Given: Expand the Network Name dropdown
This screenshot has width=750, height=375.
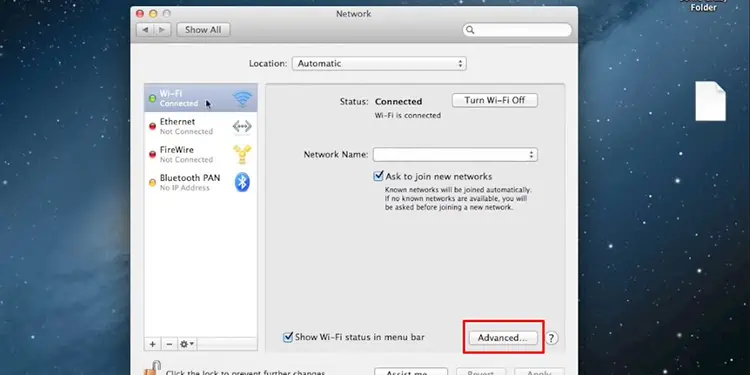Looking at the screenshot, I should 455,155.
